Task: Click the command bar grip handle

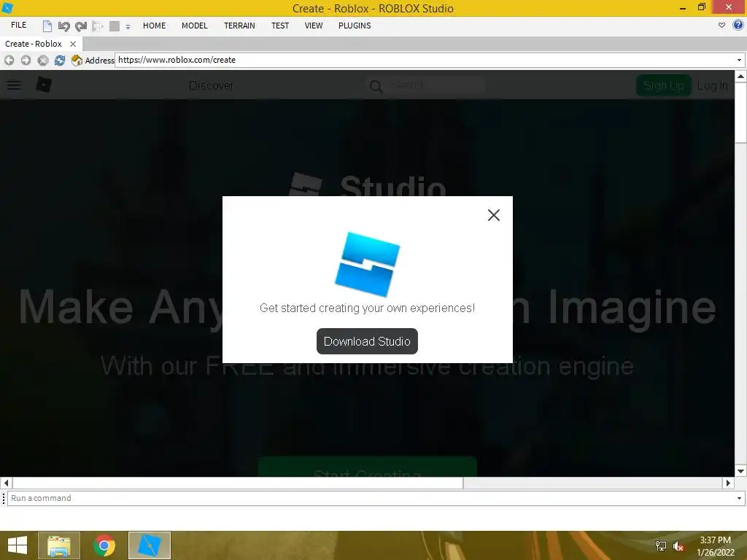Action: click(4, 498)
